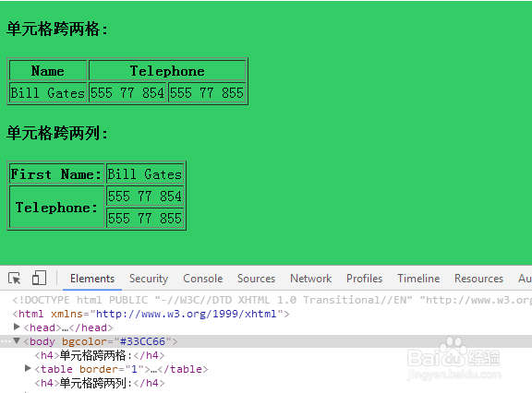This screenshot has height=393, width=532.
Task: Switch to the Sources tab
Action: point(256,279)
